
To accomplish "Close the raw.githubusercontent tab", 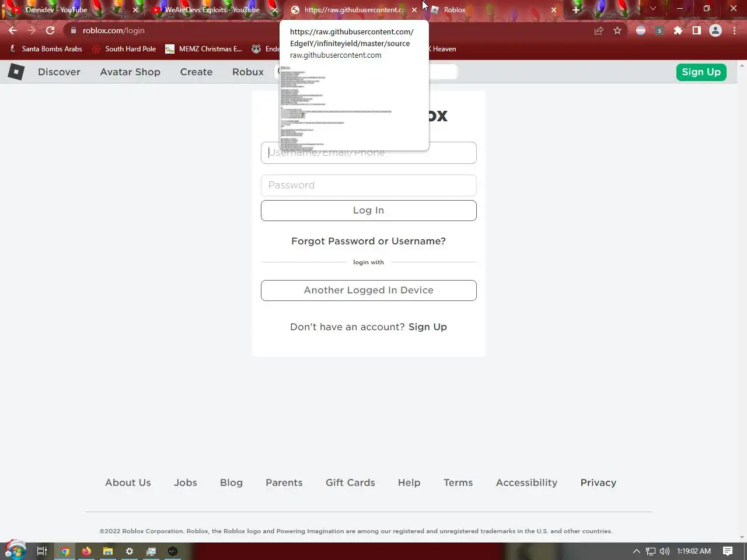I will point(414,10).
